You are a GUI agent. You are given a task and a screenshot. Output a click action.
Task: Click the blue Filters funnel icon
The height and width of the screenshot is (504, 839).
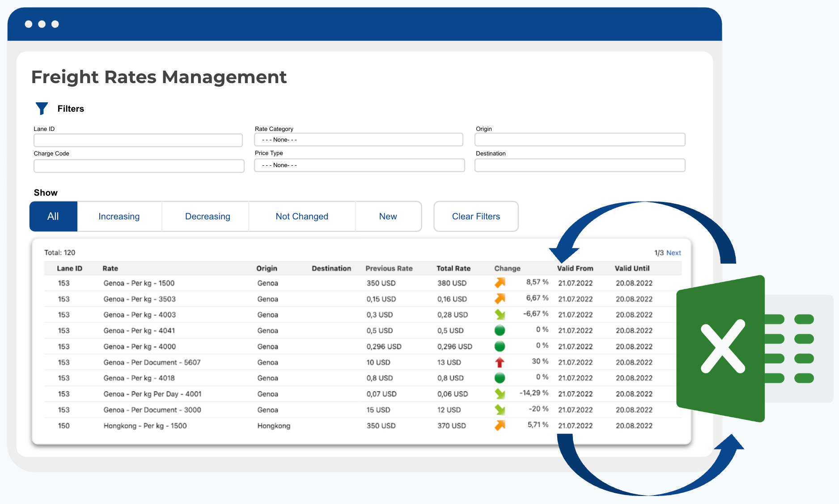[x=42, y=109]
